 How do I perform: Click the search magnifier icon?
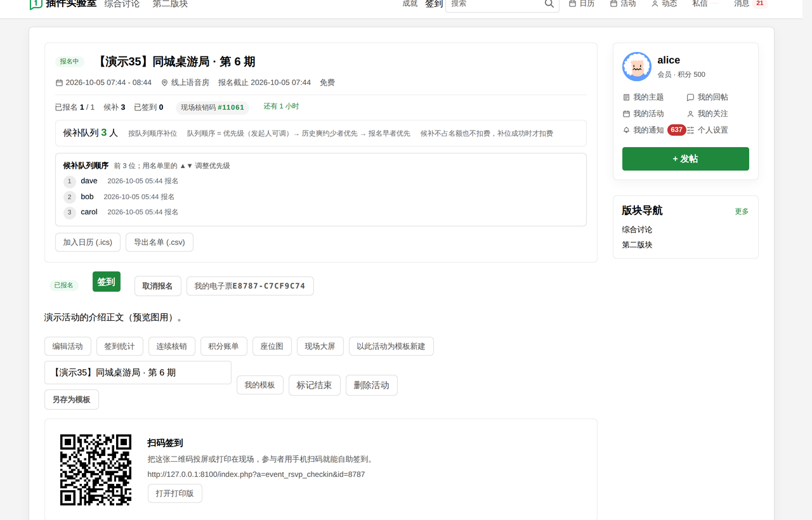tap(549, 4)
